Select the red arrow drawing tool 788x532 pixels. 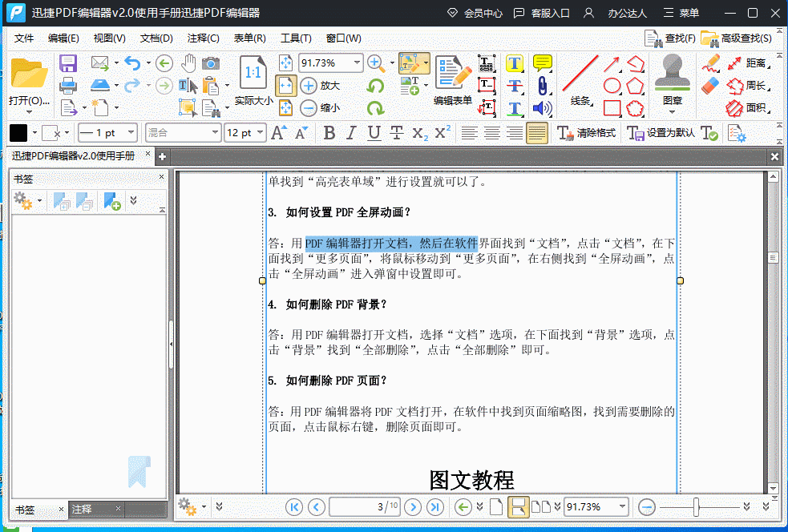[612, 64]
